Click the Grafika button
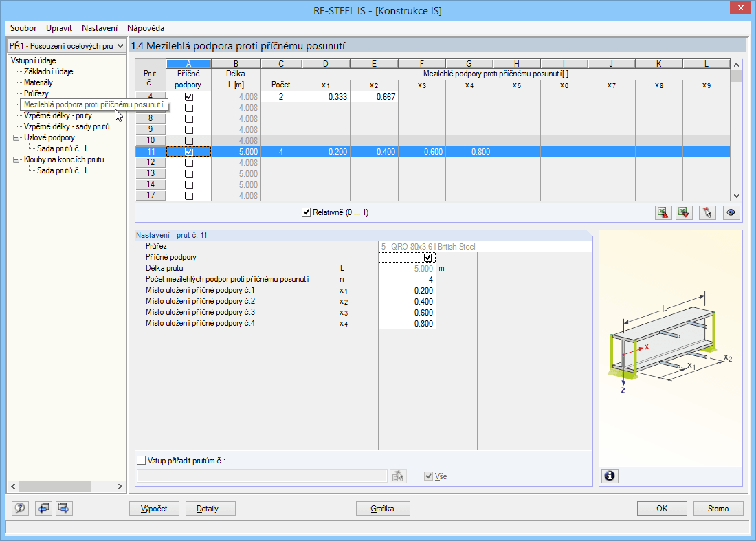The width and height of the screenshot is (756, 541). point(383,508)
